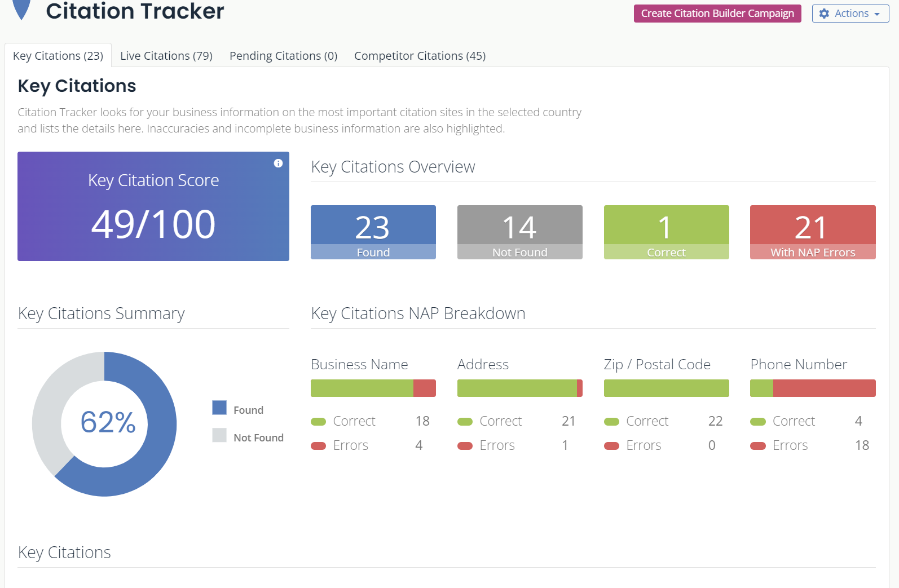Open the Actions dropdown caret
Image resolution: width=899 pixels, height=588 pixels.
click(877, 14)
